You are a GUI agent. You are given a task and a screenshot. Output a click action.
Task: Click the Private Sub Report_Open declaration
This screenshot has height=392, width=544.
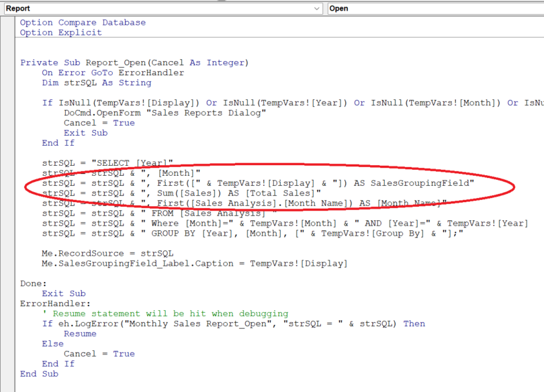(134, 62)
